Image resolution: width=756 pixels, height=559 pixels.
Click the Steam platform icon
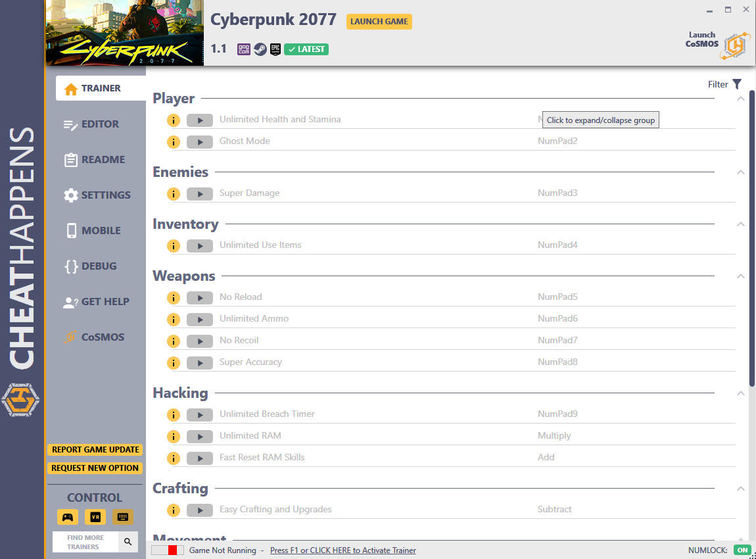(260, 49)
